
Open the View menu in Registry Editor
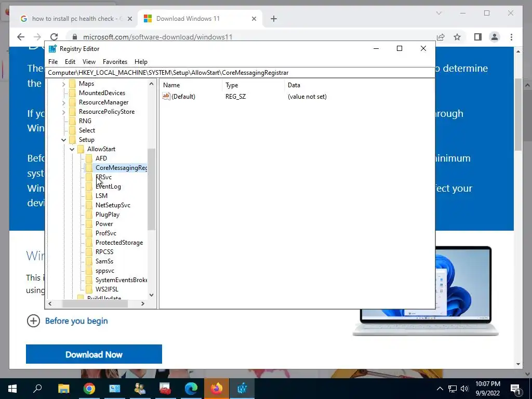coord(89,62)
